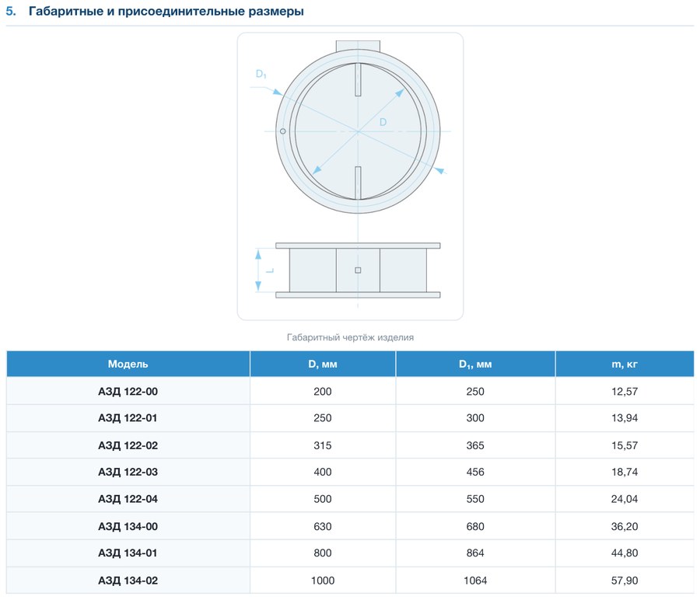
Task: Select the АЗД 122-00 model row
Action: [350, 391]
